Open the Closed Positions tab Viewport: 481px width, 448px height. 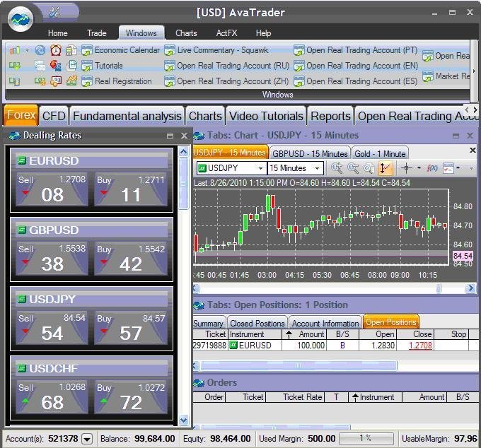point(257,323)
